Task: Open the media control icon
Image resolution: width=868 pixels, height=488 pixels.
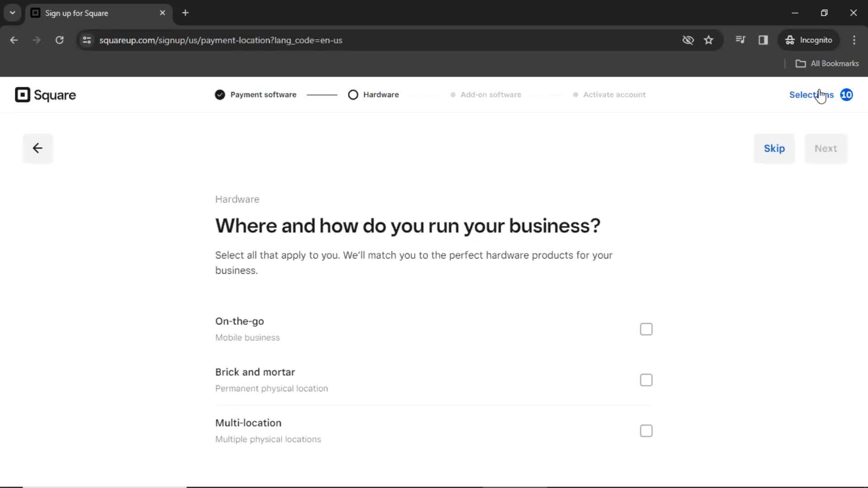Action: pos(740,40)
